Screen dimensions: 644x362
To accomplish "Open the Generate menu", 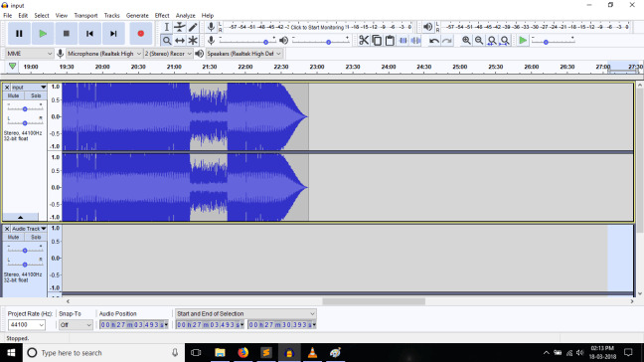I will pyautogui.click(x=137, y=16).
